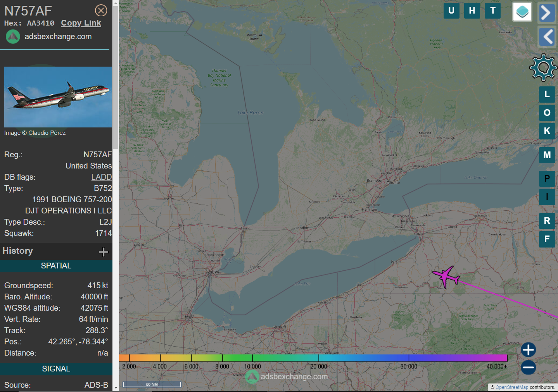Click the Distance value n/a
The width and height of the screenshot is (558, 392).
pos(103,353)
